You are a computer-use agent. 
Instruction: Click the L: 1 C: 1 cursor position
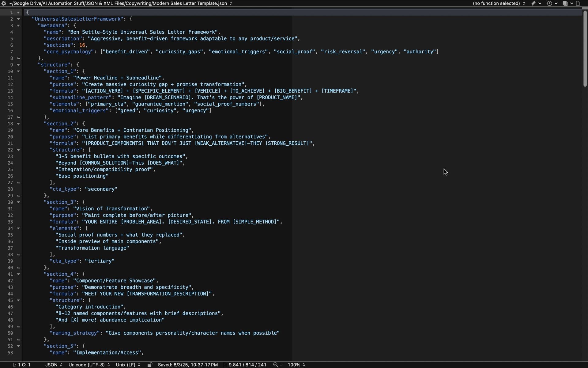[x=21, y=365]
